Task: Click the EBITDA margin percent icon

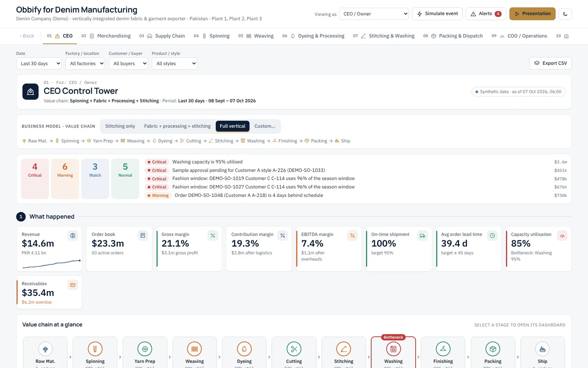Action: pos(352,236)
